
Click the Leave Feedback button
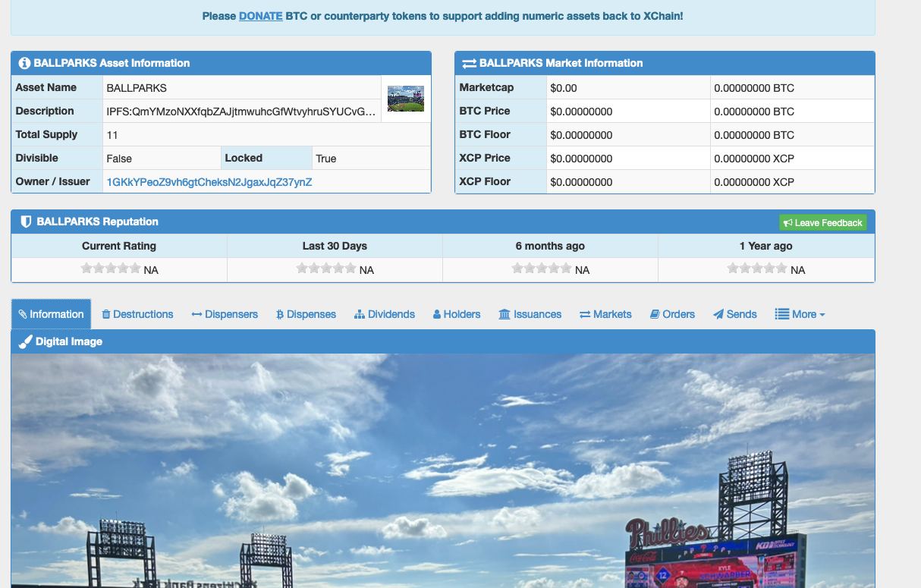(x=822, y=222)
